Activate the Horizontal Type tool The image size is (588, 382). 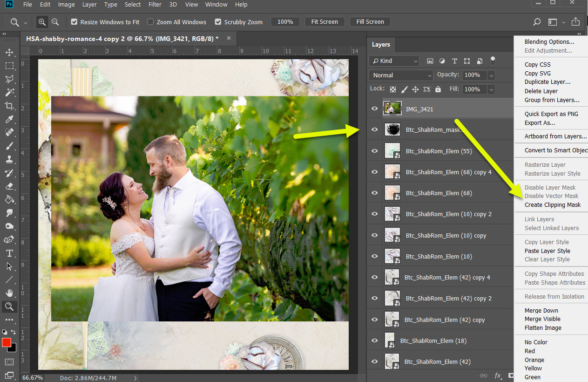pyautogui.click(x=9, y=253)
